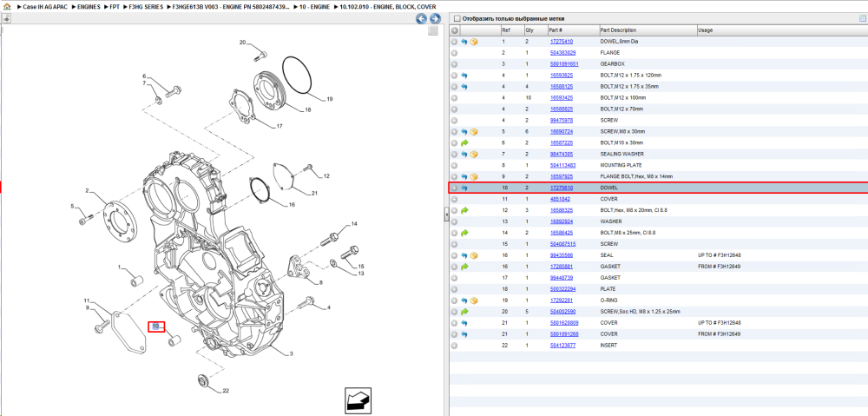Click green arrow icon for BOLT,M10 x 30mm
868x416 pixels.
(464, 143)
